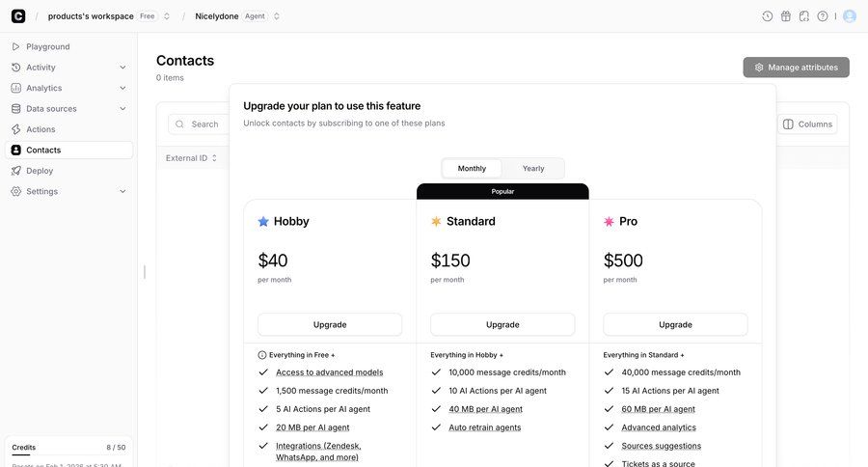The height and width of the screenshot is (467, 868).
Task: Click Manage attributes button
Action: click(x=796, y=68)
